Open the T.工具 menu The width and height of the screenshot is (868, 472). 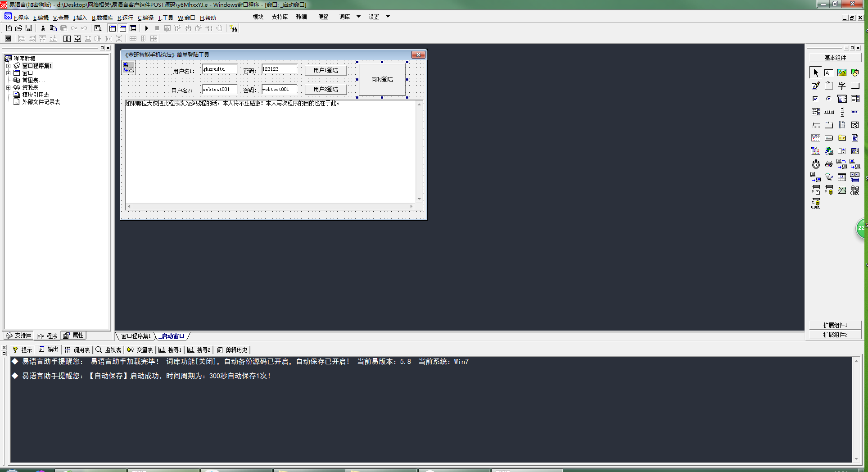click(165, 18)
